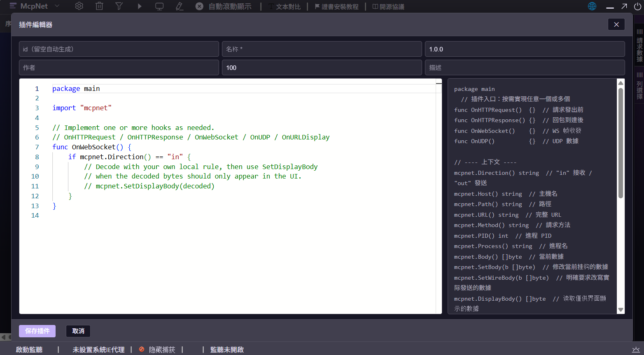644x355 pixels.
Task: Click the left arrow of the bottom horizontal scrollbar
Action: (x=3, y=337)
